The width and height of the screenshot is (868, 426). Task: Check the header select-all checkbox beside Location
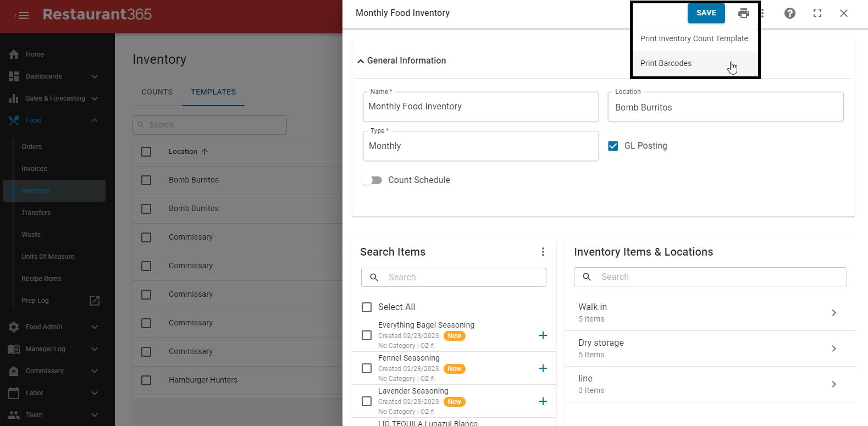coord(146,152)
